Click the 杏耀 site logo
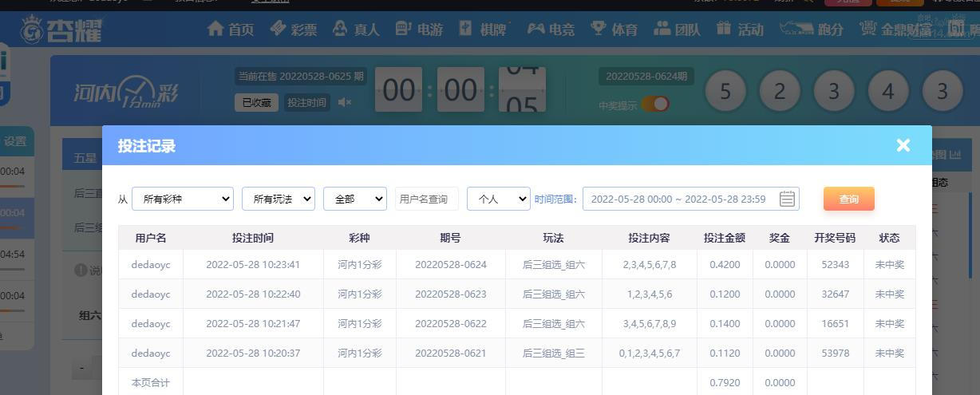The width and height of the screenshot is (980, 395). click(x=62, y=30)
